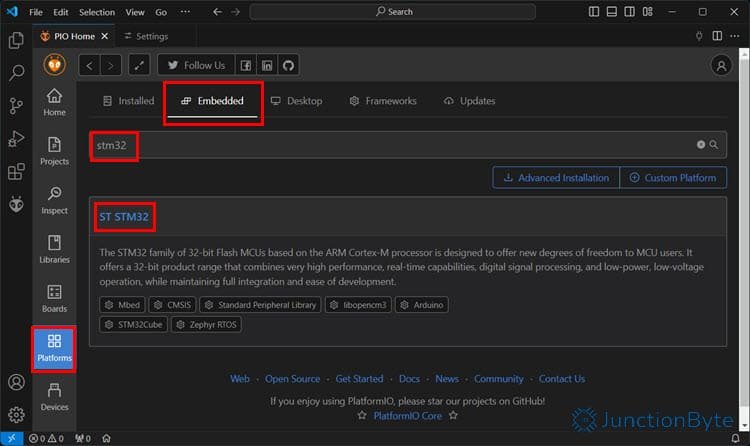Open the Libraries section
The height and width of the screenshot is (446, 750).
coord(55,249)
